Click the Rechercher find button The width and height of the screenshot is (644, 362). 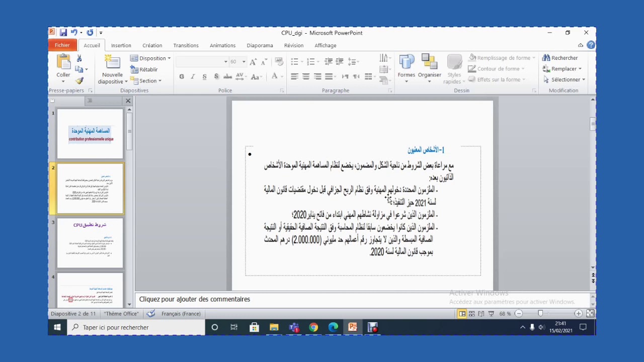[x=560, y=58]
